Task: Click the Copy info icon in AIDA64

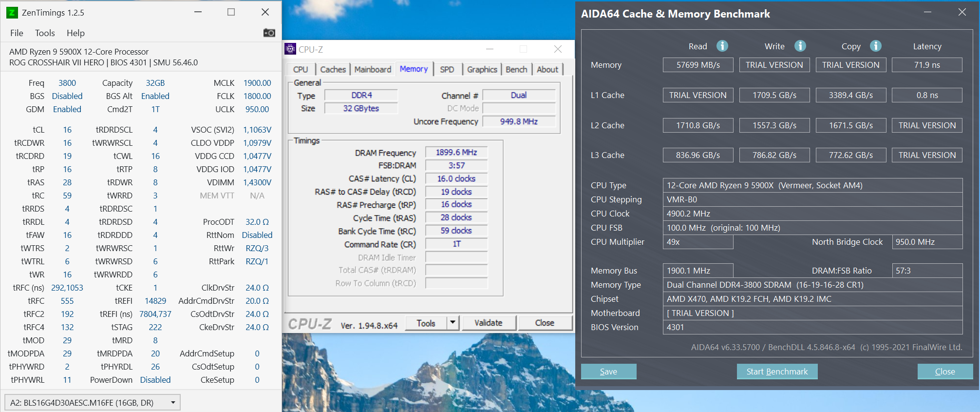Action: click(875, 46)
